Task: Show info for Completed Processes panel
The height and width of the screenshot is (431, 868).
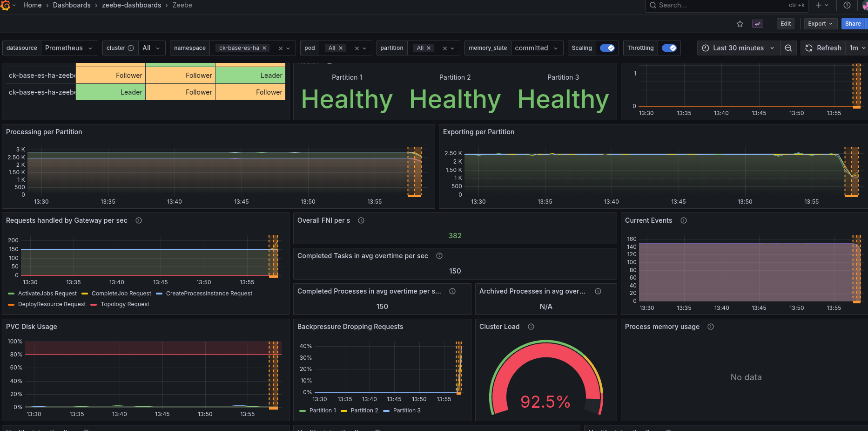Action: tap(452, 291)
